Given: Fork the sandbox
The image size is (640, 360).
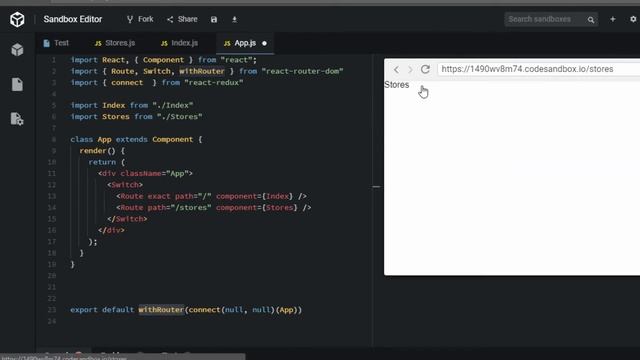Looking at the screenshot, I should 140,19.
